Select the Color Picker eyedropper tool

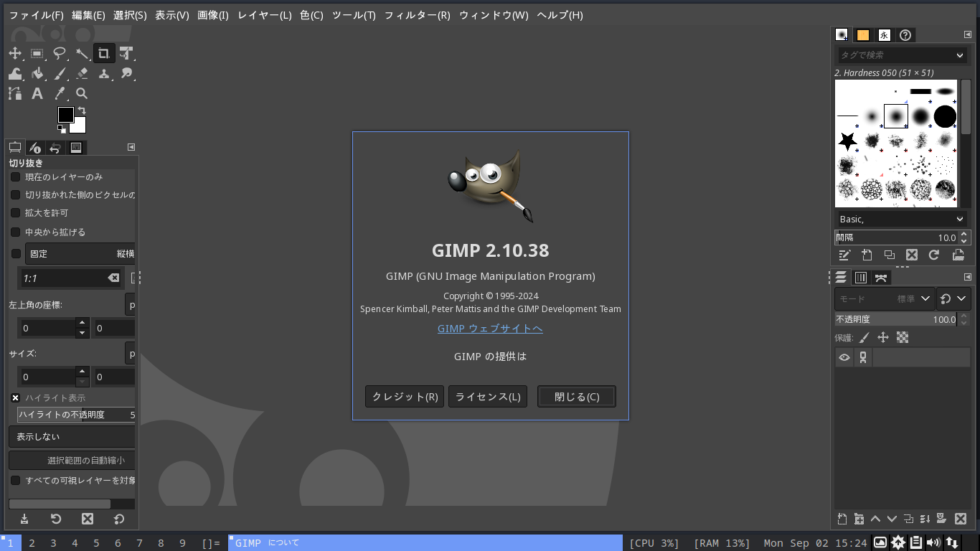[60, 93]
